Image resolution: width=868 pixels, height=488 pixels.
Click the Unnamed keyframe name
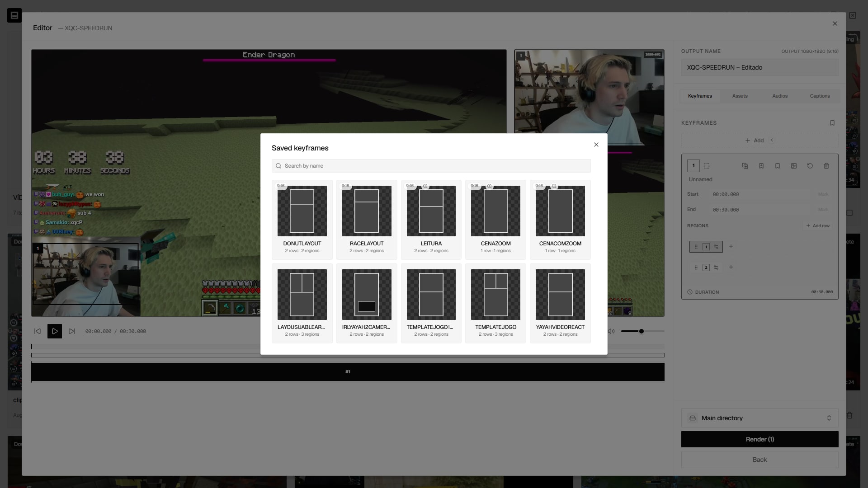[x=700, y=179]
